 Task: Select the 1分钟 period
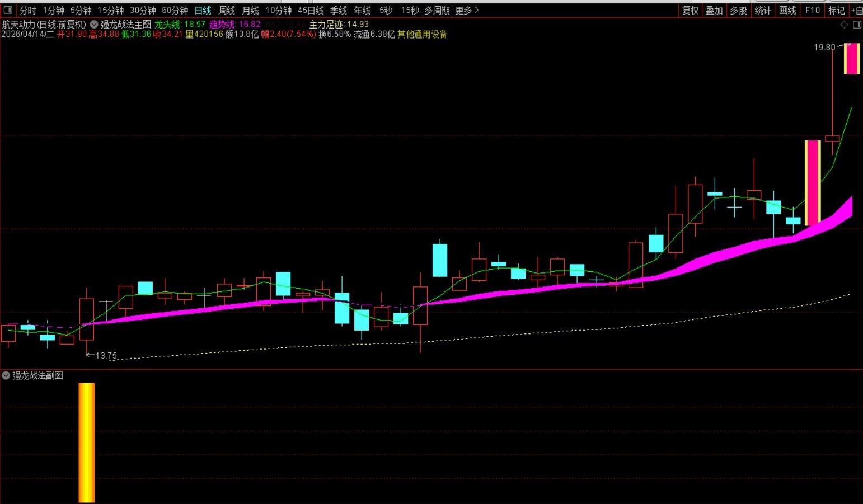(x=54, y=10)
